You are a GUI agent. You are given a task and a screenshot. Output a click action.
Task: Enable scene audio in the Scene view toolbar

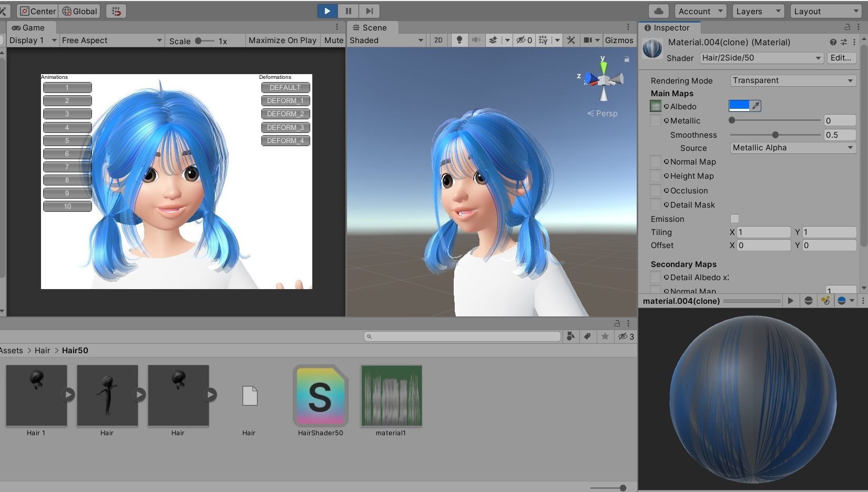click(x=476, y=40)
